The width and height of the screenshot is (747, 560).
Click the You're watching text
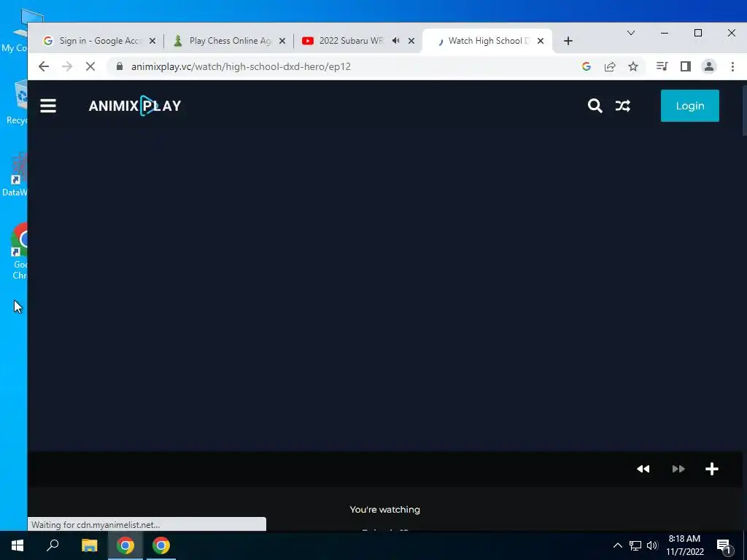coord(385,510)
